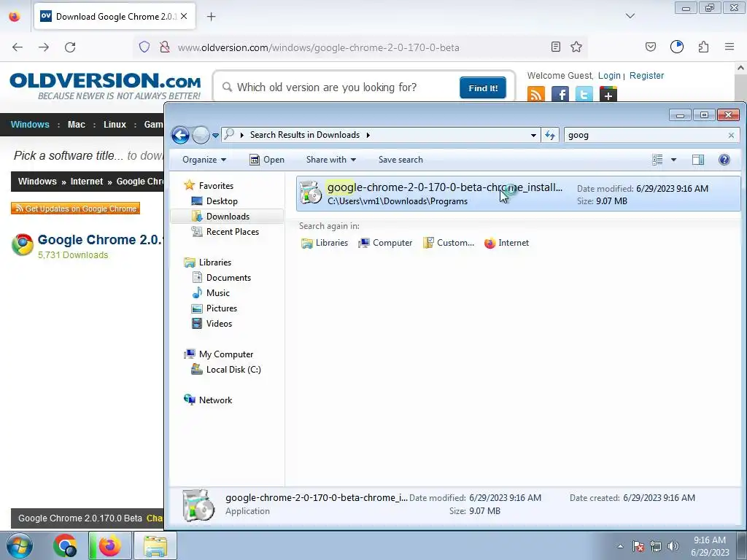Open the Share with menu

click(x=330, y=160)
